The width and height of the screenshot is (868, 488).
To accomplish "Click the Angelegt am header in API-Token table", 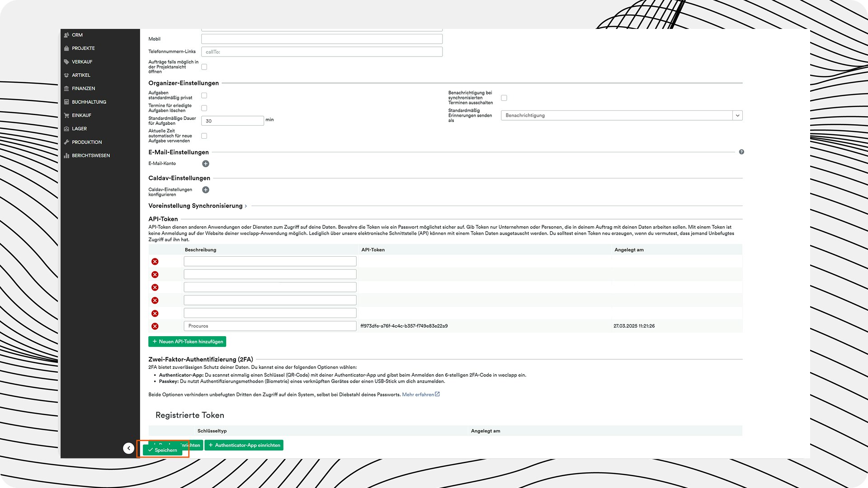I will coord(629,250).
